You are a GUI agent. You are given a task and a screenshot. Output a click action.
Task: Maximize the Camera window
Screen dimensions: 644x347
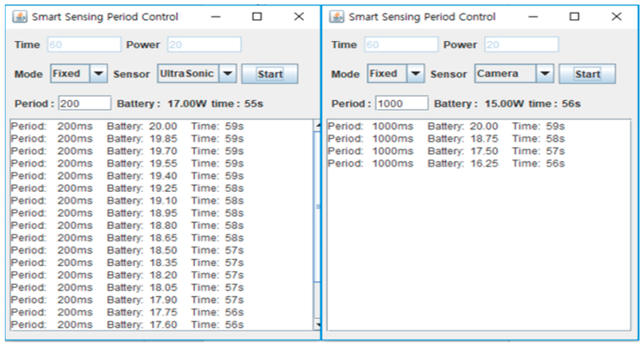[574, 17]
